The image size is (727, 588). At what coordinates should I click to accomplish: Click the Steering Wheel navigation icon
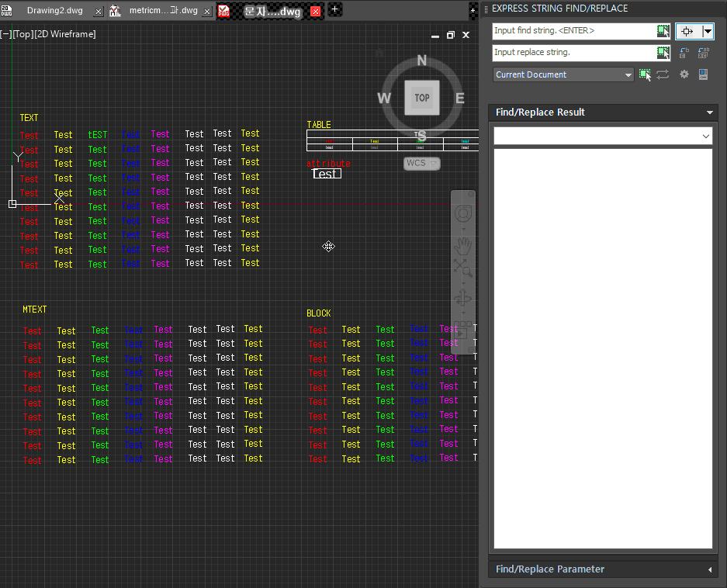(x=463, y=213)
